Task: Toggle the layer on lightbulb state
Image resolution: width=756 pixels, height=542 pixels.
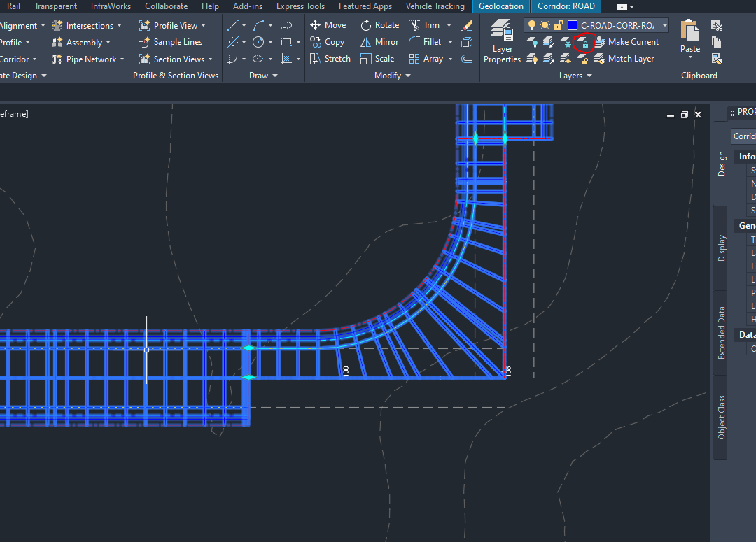Action: click(x=532, y=24)
